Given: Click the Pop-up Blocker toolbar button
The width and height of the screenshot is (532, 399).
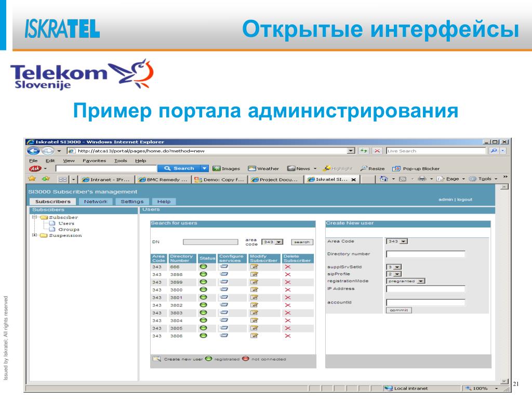Looking at the screenshot, I should [x=416, y=169].
